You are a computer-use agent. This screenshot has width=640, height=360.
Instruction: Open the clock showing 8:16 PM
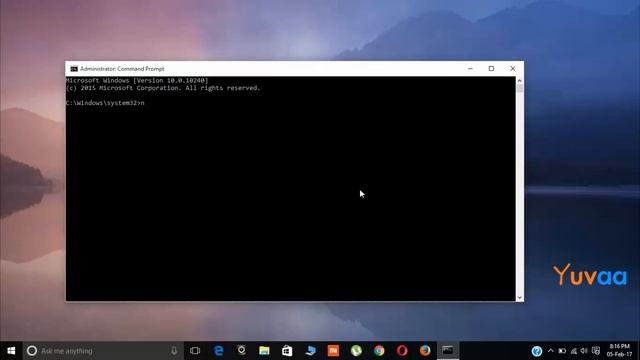pos(619,351)
